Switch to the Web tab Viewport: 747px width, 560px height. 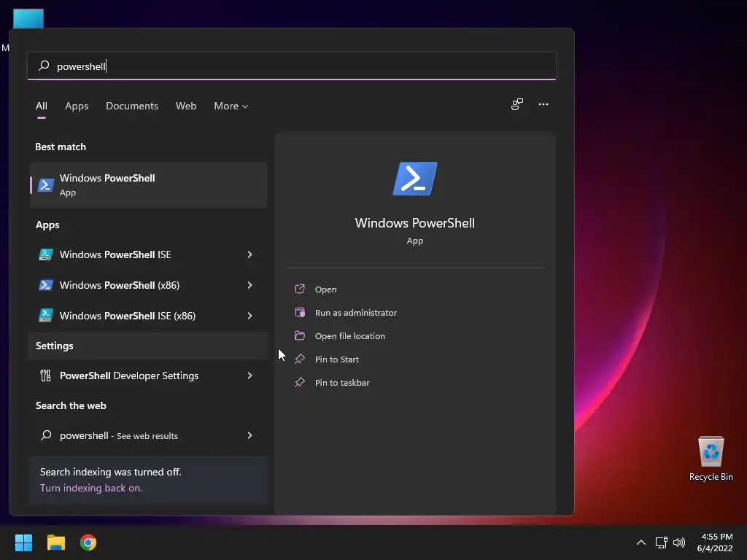(186, 106)
